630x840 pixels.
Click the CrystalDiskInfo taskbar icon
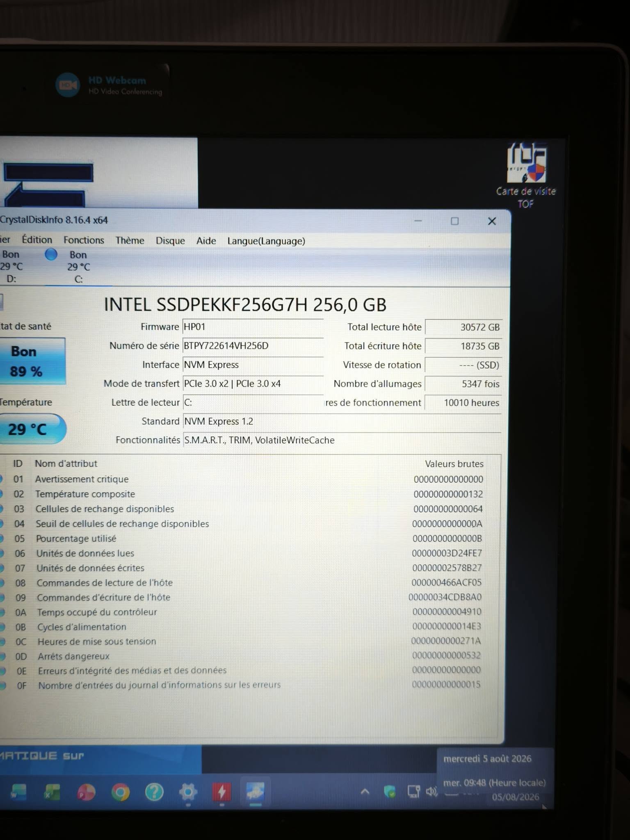coord(255,792)
